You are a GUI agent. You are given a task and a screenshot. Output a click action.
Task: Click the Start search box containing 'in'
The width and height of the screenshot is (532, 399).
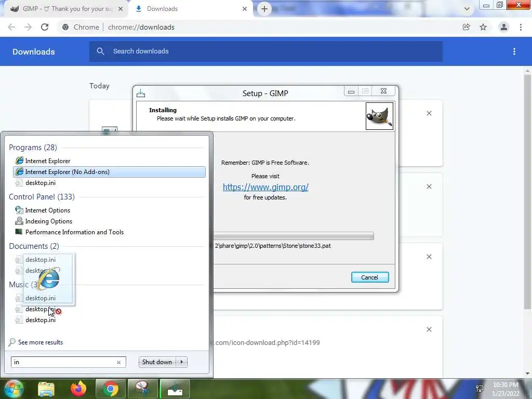pos(69,362)
